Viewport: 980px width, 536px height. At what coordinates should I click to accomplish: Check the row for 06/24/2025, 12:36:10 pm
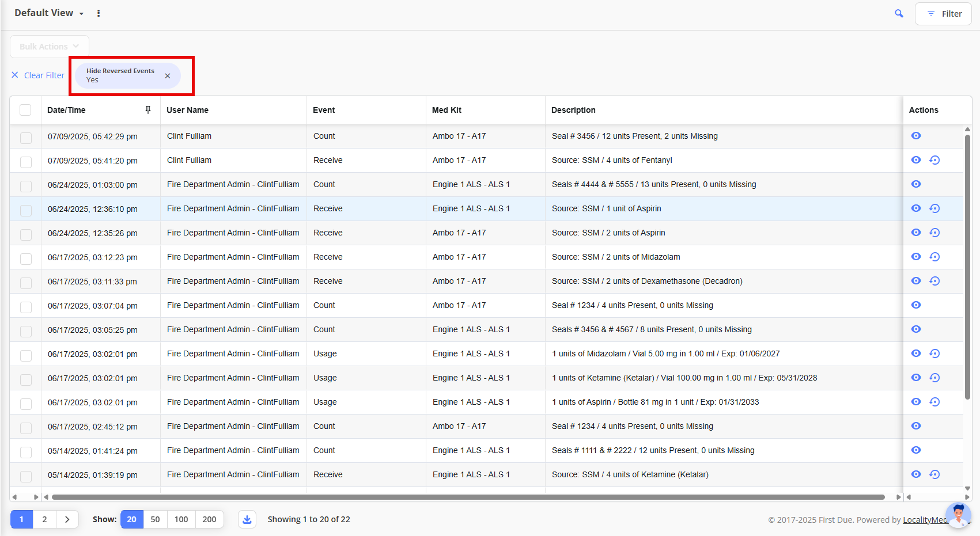tap(26, 211)
